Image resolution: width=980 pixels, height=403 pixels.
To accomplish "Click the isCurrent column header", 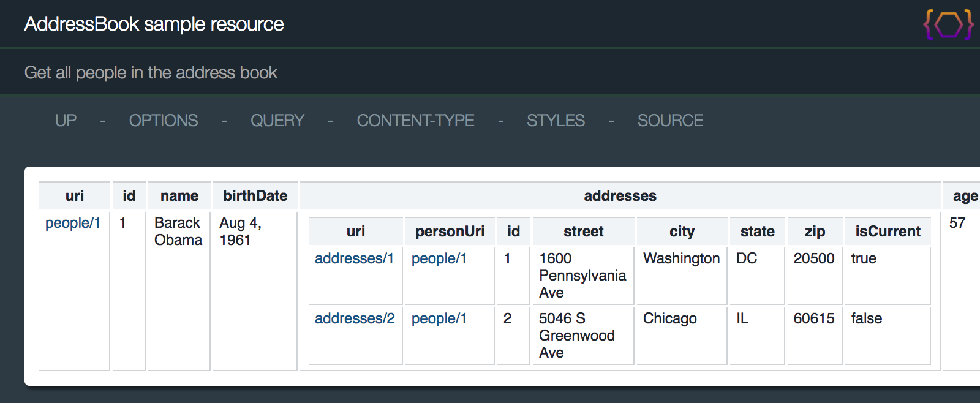I will click(x=888, y=232).
